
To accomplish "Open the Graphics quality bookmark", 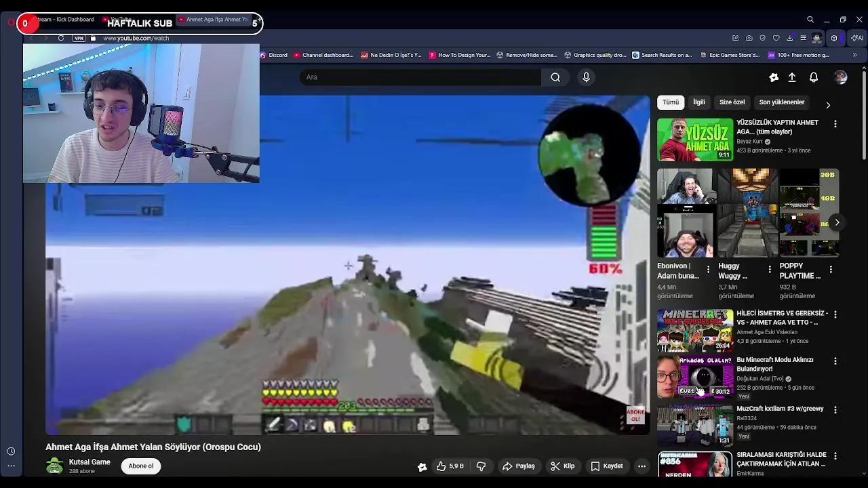I will pyautogui.click(x=595, y=55).
